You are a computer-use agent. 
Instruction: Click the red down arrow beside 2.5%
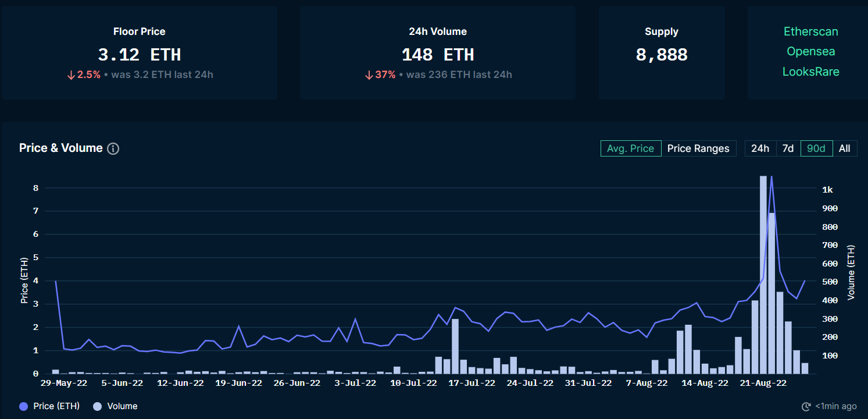point(71,75)
